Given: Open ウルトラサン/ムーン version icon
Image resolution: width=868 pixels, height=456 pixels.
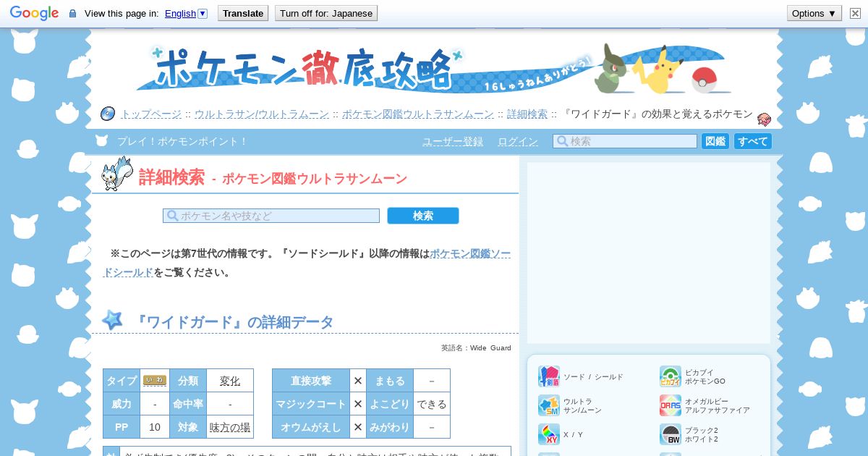Looking at the screenshot, I should (x=549, y=405).
